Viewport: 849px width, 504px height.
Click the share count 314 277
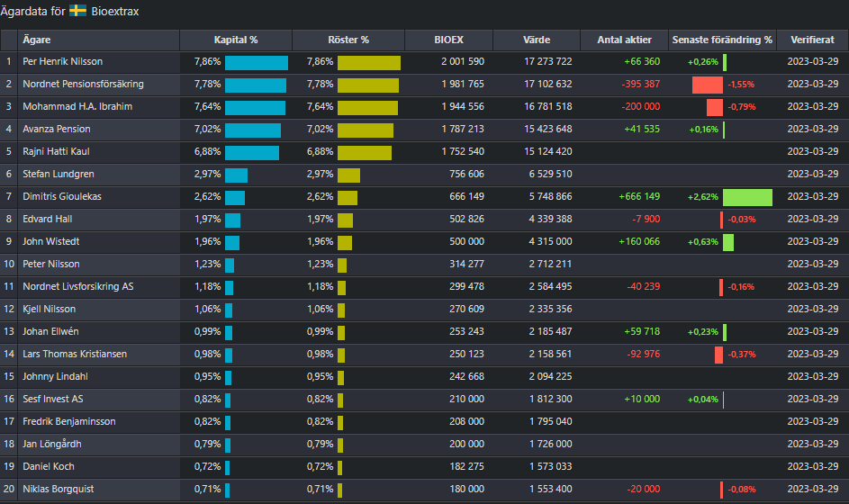(466, 265)
